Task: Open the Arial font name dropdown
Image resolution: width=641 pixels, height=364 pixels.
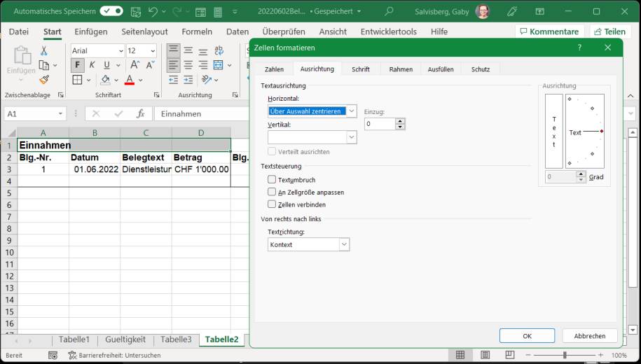Action: [x=121, y=51]
